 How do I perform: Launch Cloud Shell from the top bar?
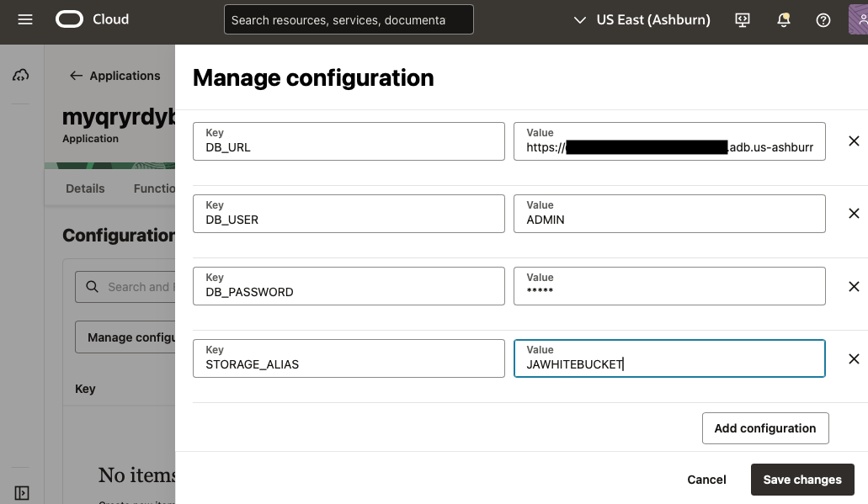(742, 19)
